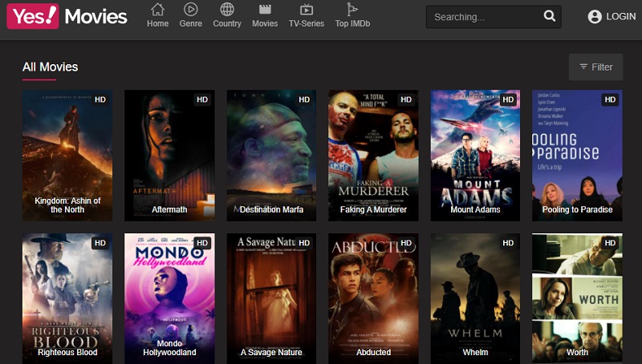642x364 pixels.
Task: Click the Destination Marfa title text
Action: pos(271,209)
